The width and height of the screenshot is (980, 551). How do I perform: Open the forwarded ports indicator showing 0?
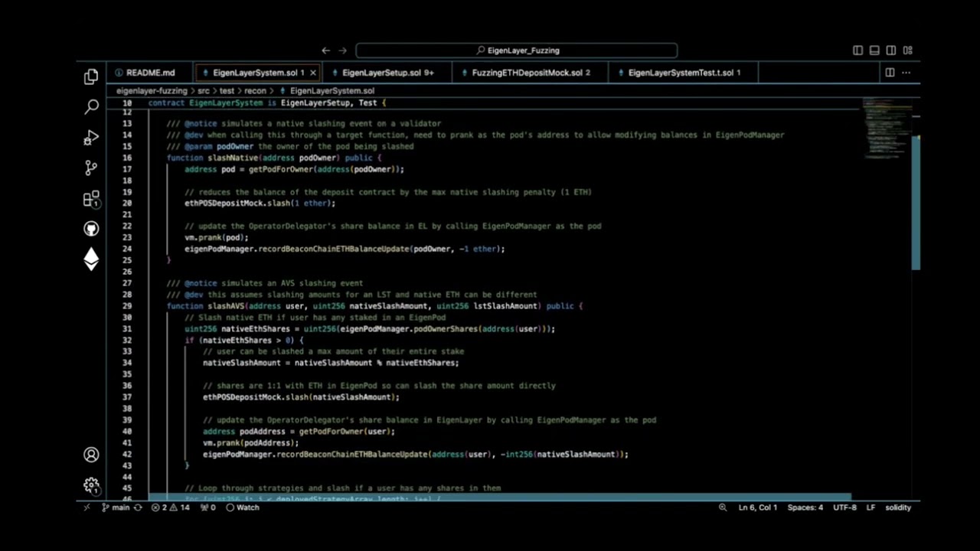(x=208, y=507)
